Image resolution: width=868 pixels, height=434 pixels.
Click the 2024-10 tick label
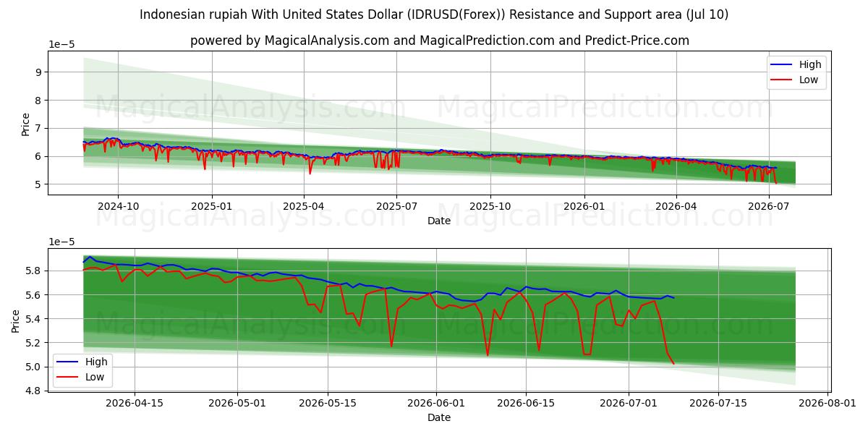coord(118,206)
